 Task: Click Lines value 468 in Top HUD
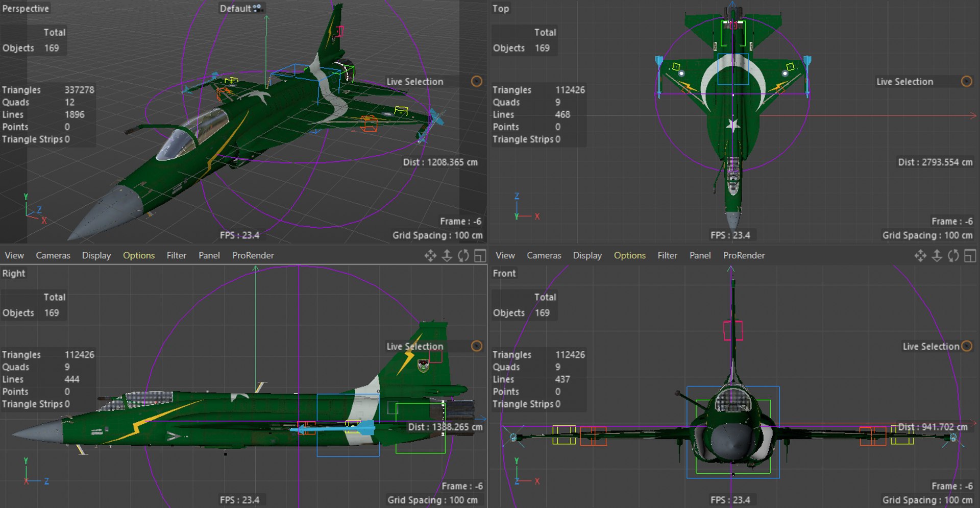click(x=562, y=114)
